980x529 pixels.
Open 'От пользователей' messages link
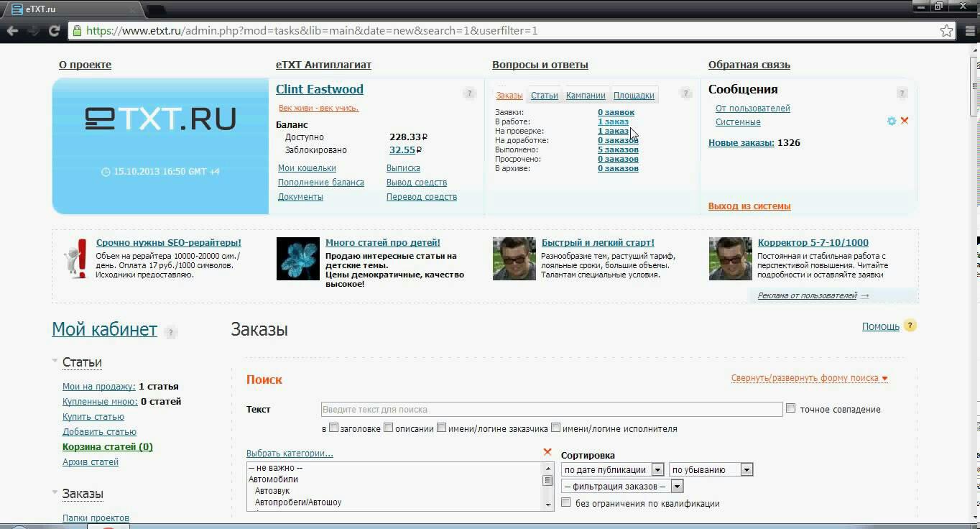click(753, 109)
